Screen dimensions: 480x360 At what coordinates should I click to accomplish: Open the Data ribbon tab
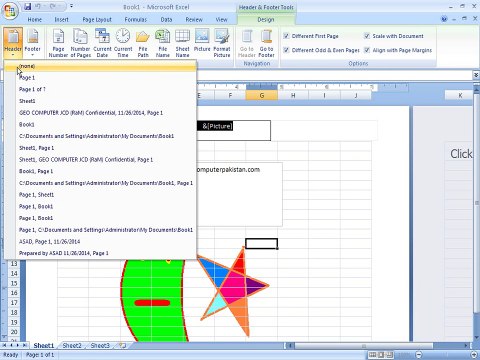[166, 20]
